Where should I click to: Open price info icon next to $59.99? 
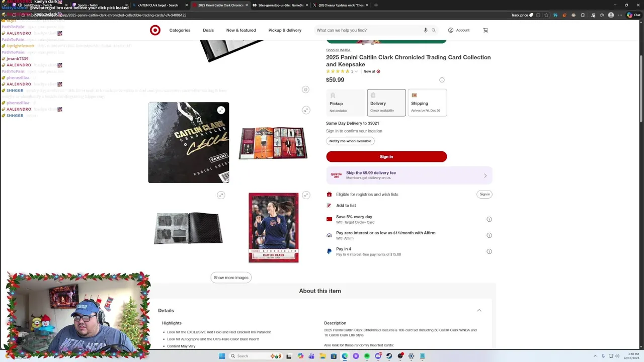(x=442, y=80)
